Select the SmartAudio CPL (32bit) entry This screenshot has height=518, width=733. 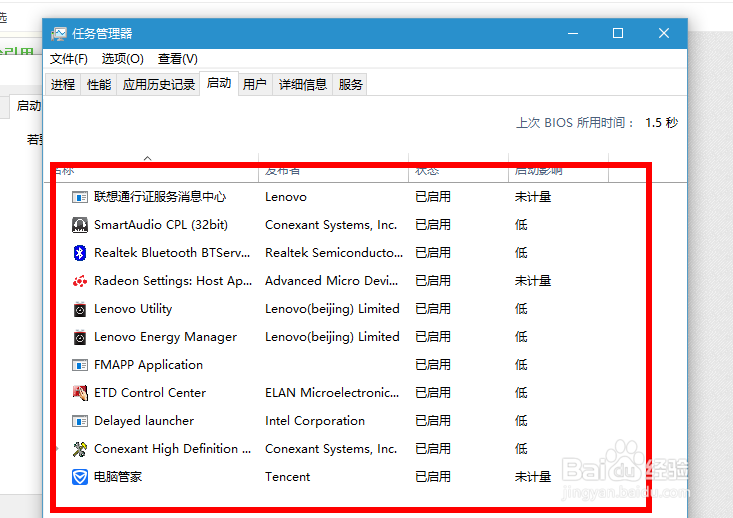(x=161, y=225)
